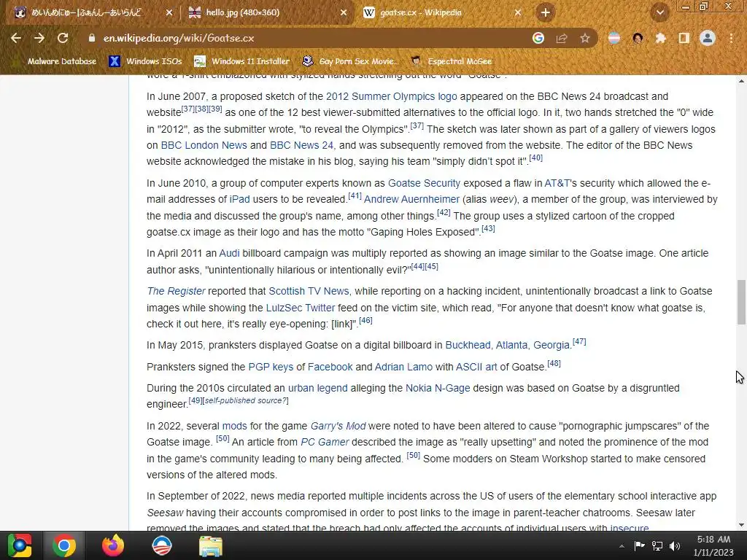Open the ASCII art link
The width and height of the screenshot is (747, 560).
(476, 367)
